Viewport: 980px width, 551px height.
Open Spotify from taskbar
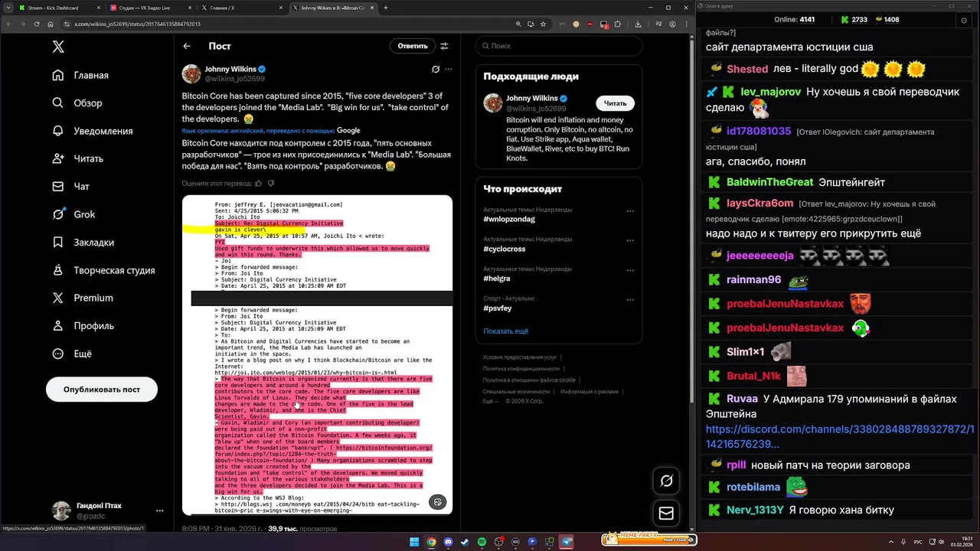click(x=482, y=542)
